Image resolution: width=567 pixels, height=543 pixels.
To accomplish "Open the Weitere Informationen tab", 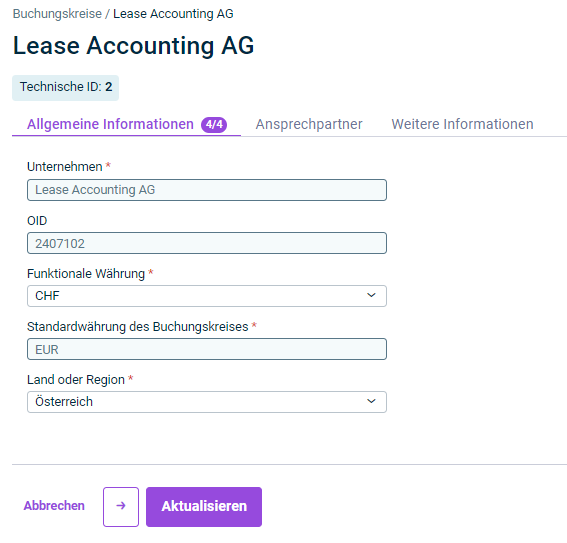I will (462, 124).
